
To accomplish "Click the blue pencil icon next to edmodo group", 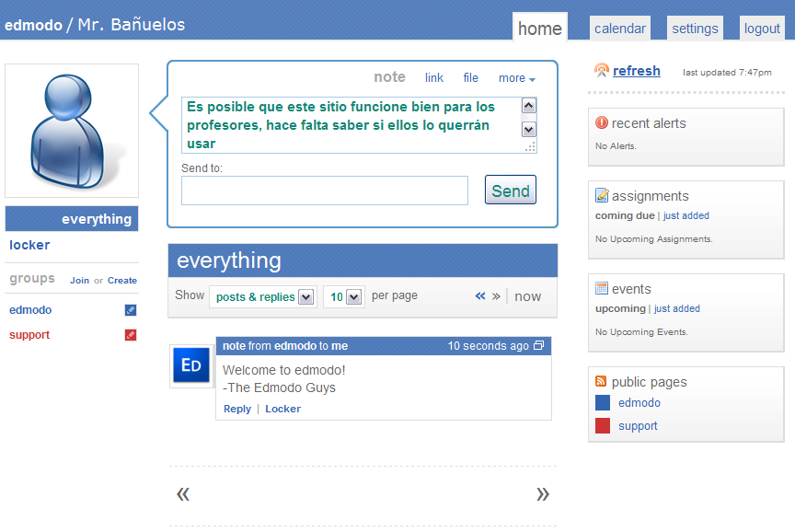I will point(131,310).
